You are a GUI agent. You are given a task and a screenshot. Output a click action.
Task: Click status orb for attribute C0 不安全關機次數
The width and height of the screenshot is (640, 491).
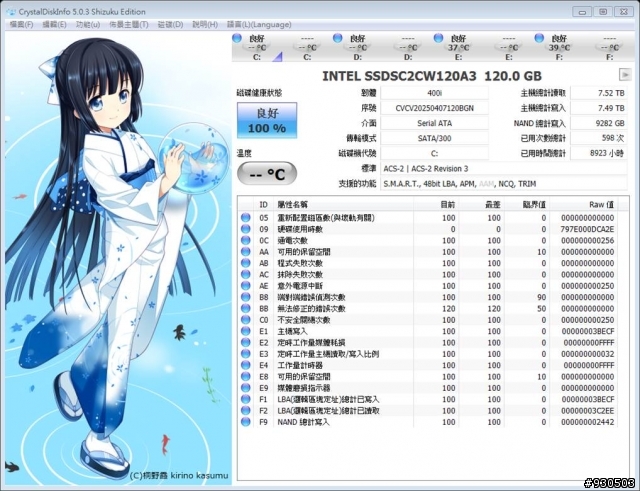click(x=245, y=320)
